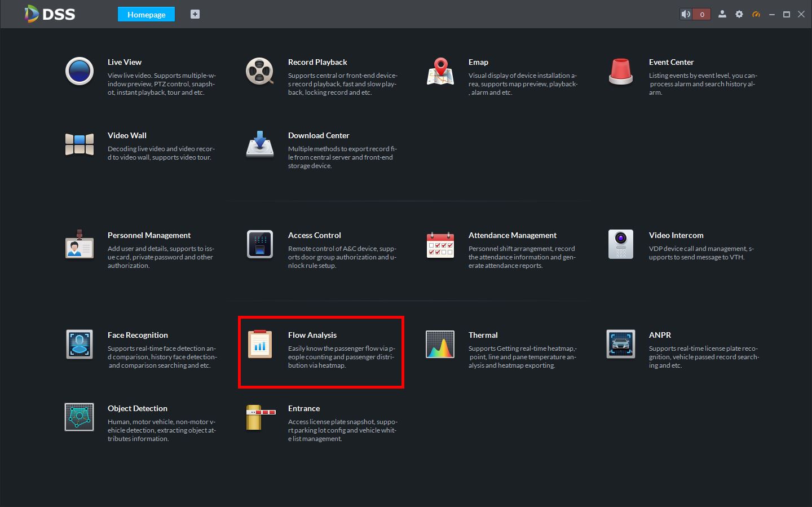Image resolution: width=812 pixels, height=507 pixels.
Task: Click the Flow Analysis title
Action: coord(312,335)
